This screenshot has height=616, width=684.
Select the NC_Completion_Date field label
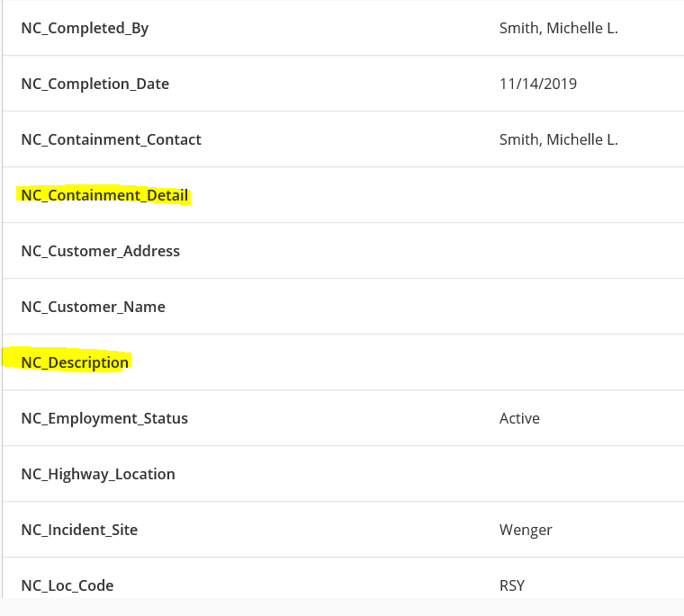[94, 84]
